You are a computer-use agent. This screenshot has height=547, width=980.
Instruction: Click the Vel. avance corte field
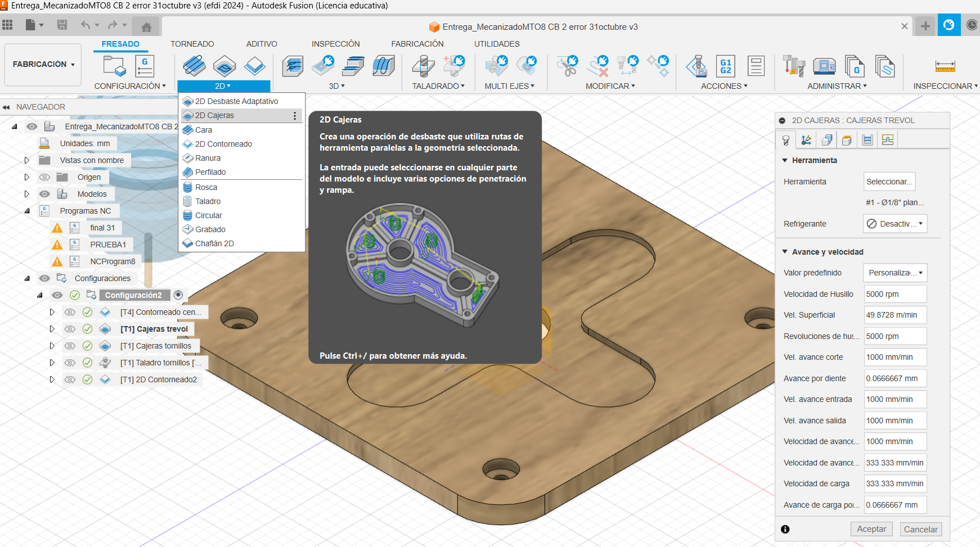895,357
